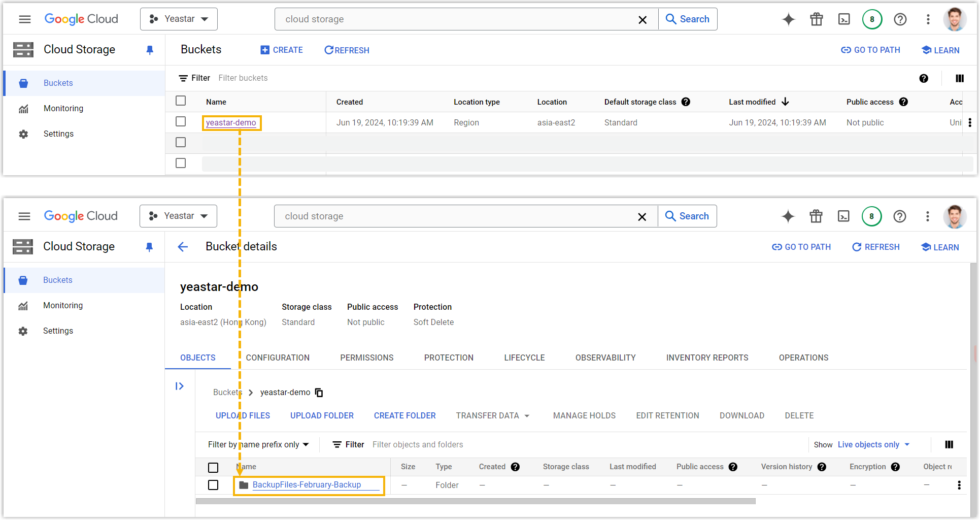This screenshot has height=520, width=980.
Task: Click the back arrow beside Bucket details
Action: [x=183, y=247]
